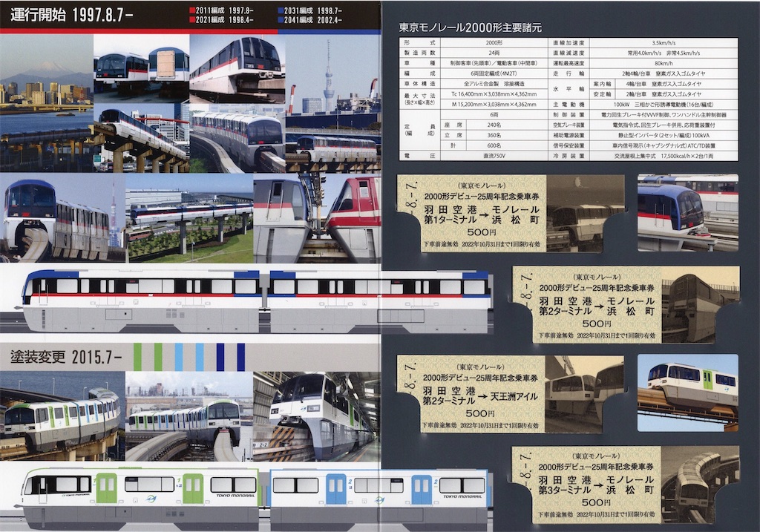Click the '6両固定編成(4M2T)' table cell
This screenshot has height=532, width=760.
(494, 73)
